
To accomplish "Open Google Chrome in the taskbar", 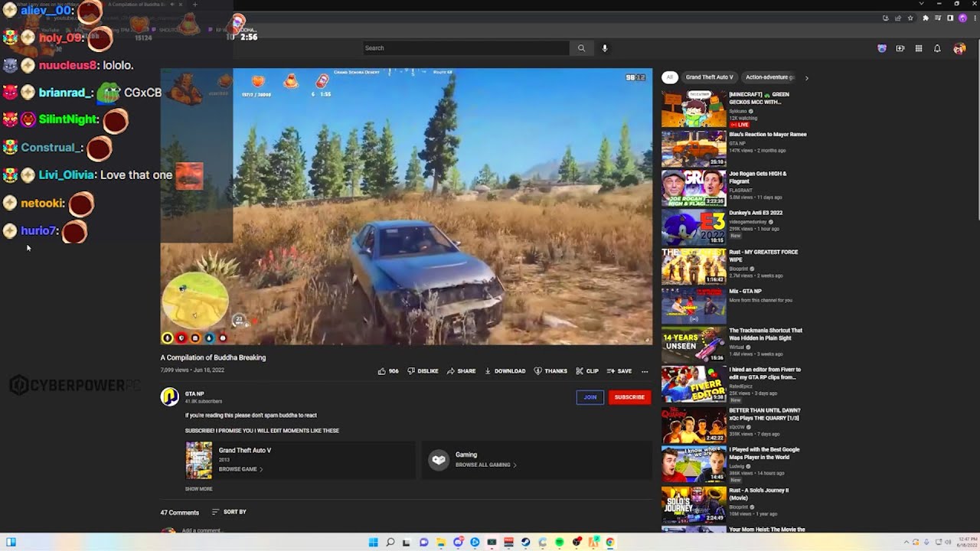I will pyautogui.click(x=609, y=543).
